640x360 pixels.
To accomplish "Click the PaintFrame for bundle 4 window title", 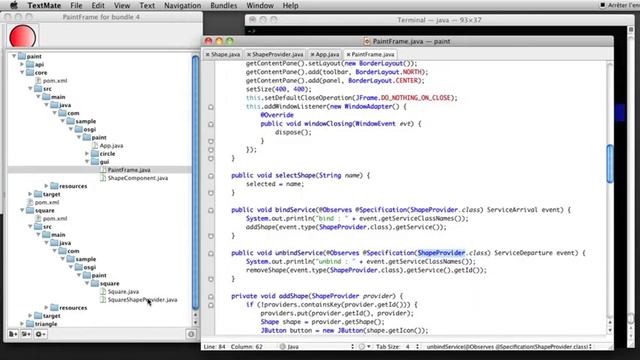I will tap(101, 17).
